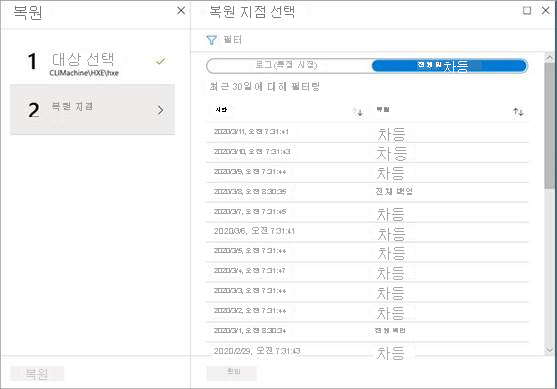Select restore point 2020/3/11 7:31:41
This screenshot has width=557, height=389.
pos(367,133)
